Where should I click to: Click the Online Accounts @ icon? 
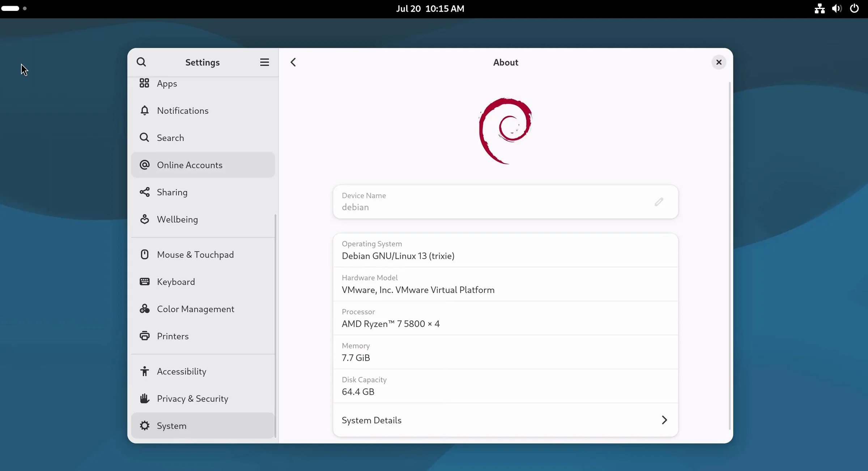coord(144,165)
